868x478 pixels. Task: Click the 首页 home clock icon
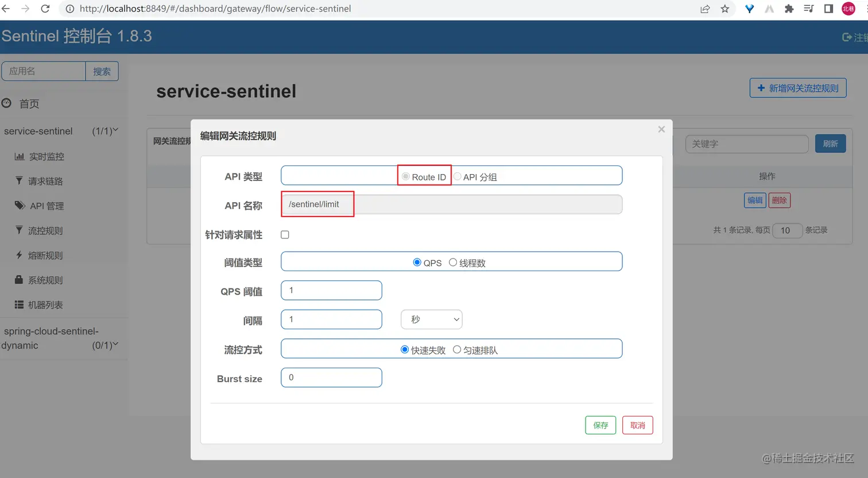[x=6, y=103]
